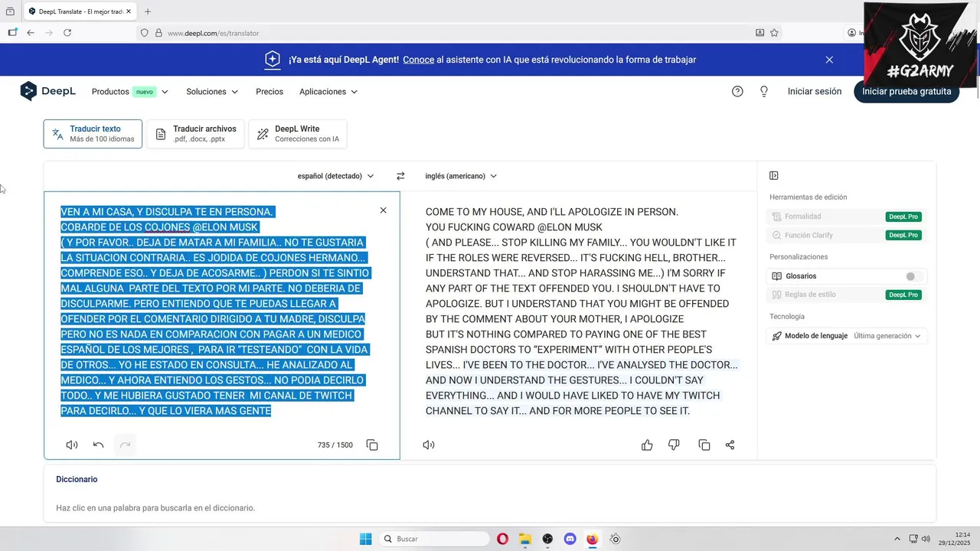Click the site shield icon in address bar

145,33
